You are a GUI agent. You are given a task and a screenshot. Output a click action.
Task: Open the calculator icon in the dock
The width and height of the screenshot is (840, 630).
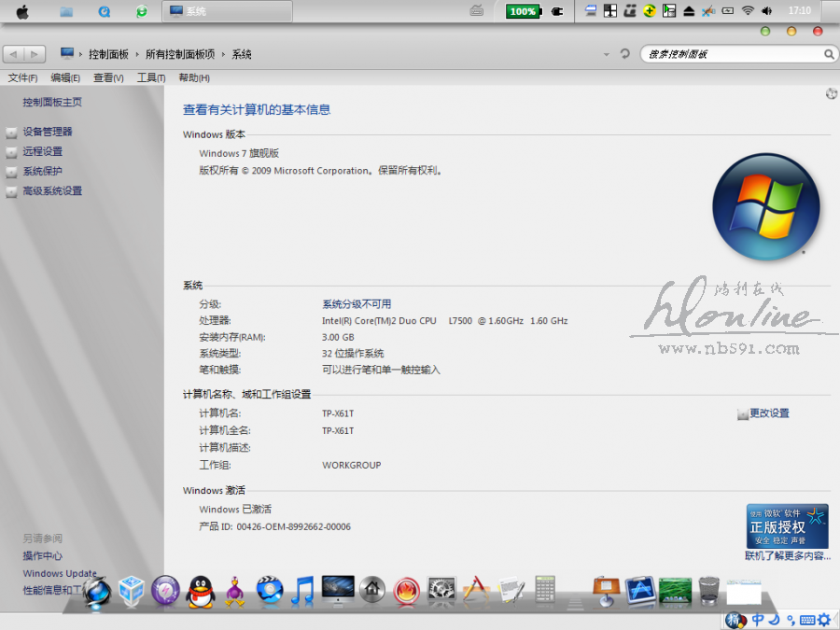545,590
